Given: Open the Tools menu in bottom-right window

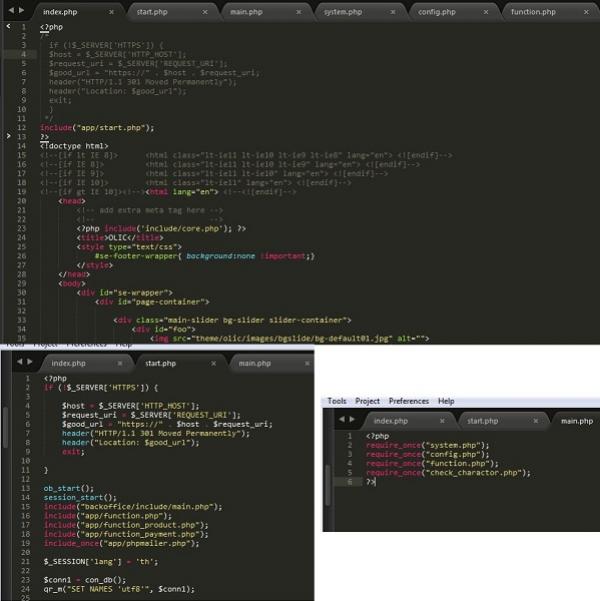Looking at the screenshot, I should [x=337, y=401].
